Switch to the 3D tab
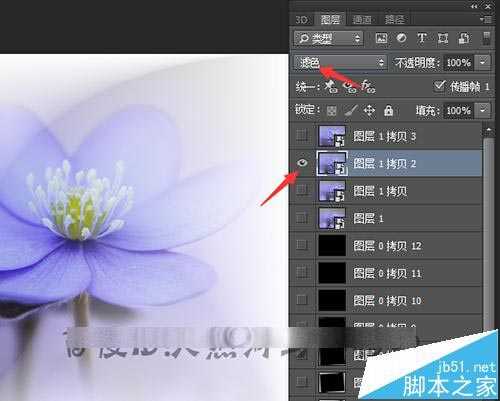 [302, 20]
